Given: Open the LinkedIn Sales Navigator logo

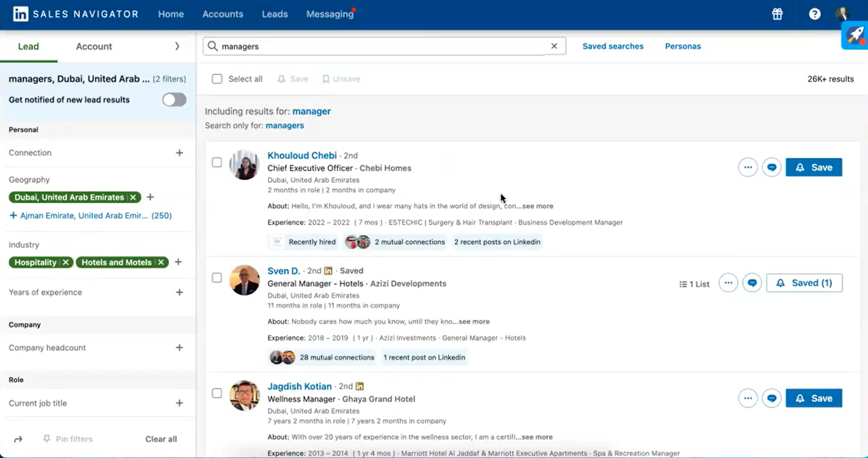Looking at the screenshot, I should [76, 14].
